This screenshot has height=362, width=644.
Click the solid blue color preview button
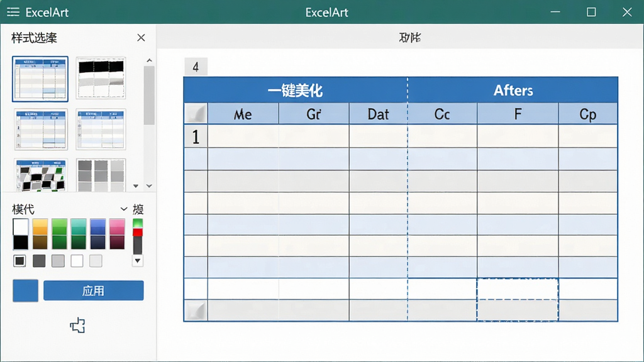point(25,290)
